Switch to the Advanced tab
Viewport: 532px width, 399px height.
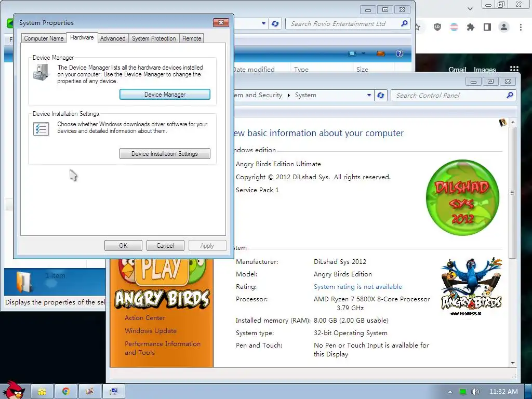click(x=113, y=38)
